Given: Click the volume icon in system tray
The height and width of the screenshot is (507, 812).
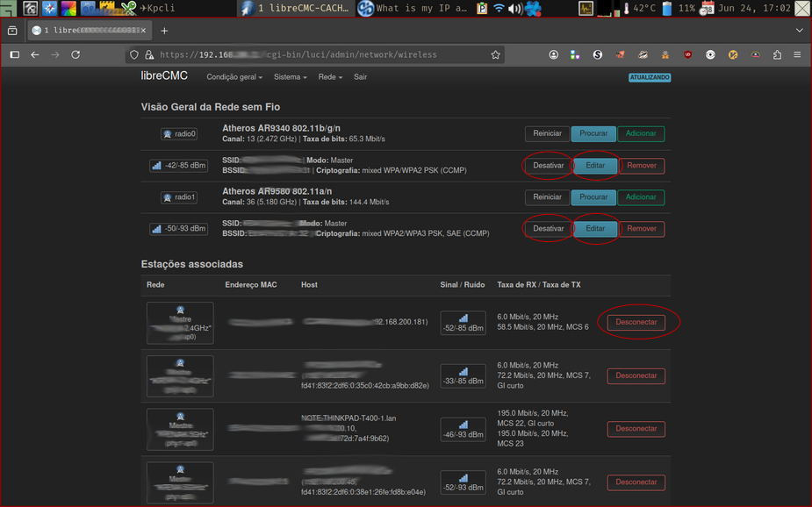Looking at the screenshot, I should (x=514, y=10).
